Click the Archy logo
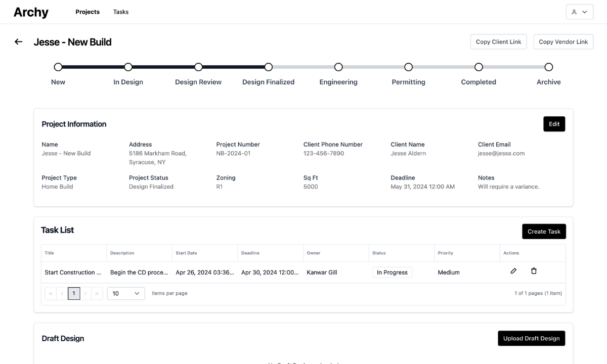The width and height of the screenshot is (607, 364). click(31, 12)
